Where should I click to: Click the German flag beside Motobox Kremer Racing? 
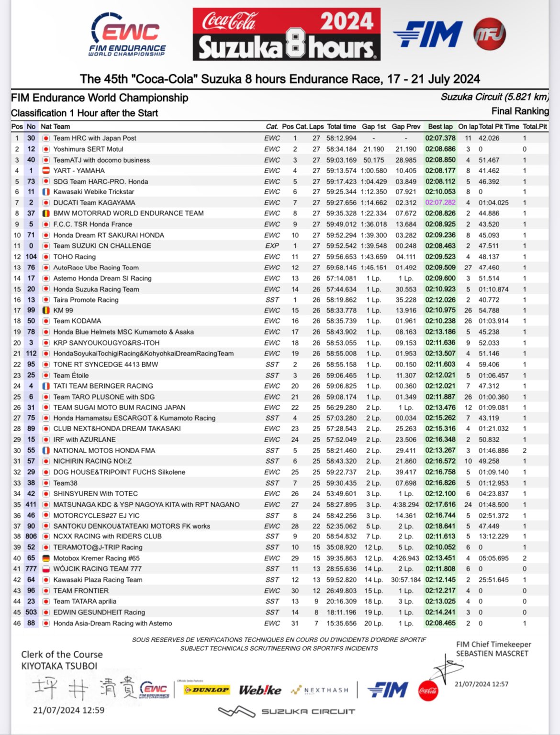tap(46, 558)
